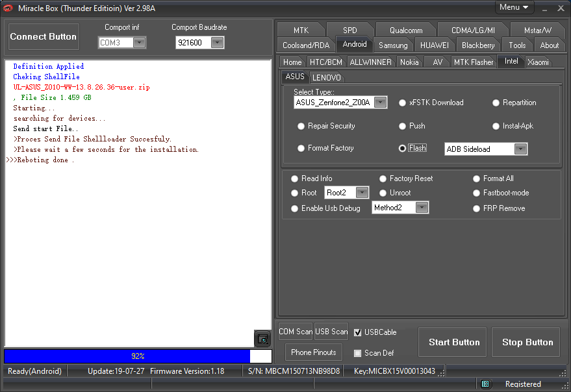This screenshot has height=392, width=571.
Task: Click the Start Button
Action: tap(453, 342)
